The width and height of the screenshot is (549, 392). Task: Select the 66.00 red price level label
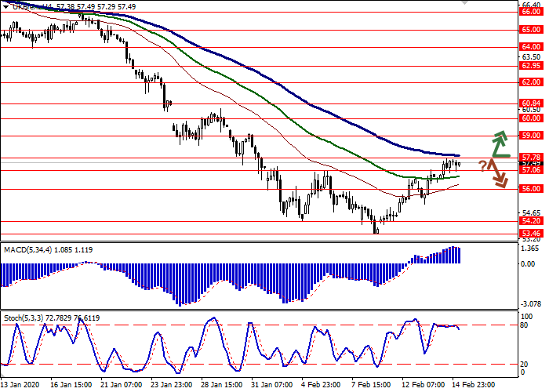tap(531, 12)
